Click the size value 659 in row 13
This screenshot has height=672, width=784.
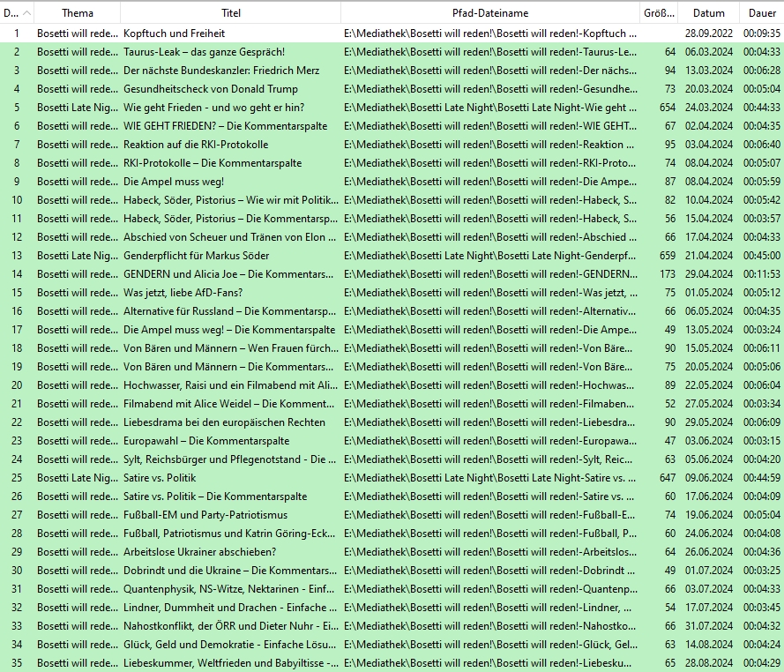[667, 255]
